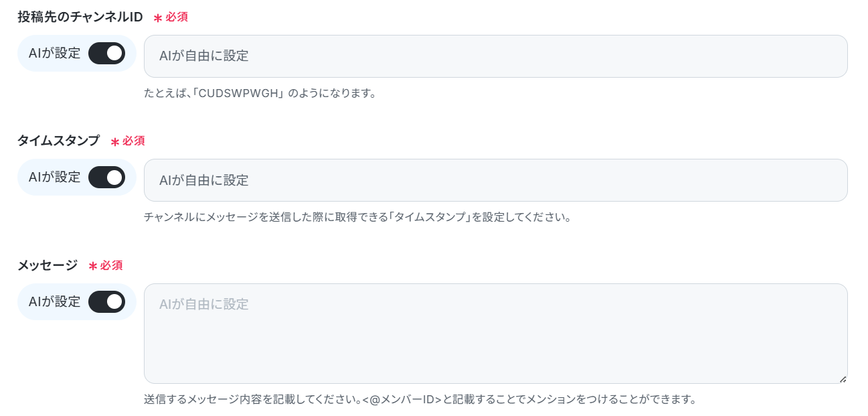Toggle AIが設定 switch for 投稿先のチャンネルID

point(107,53)
